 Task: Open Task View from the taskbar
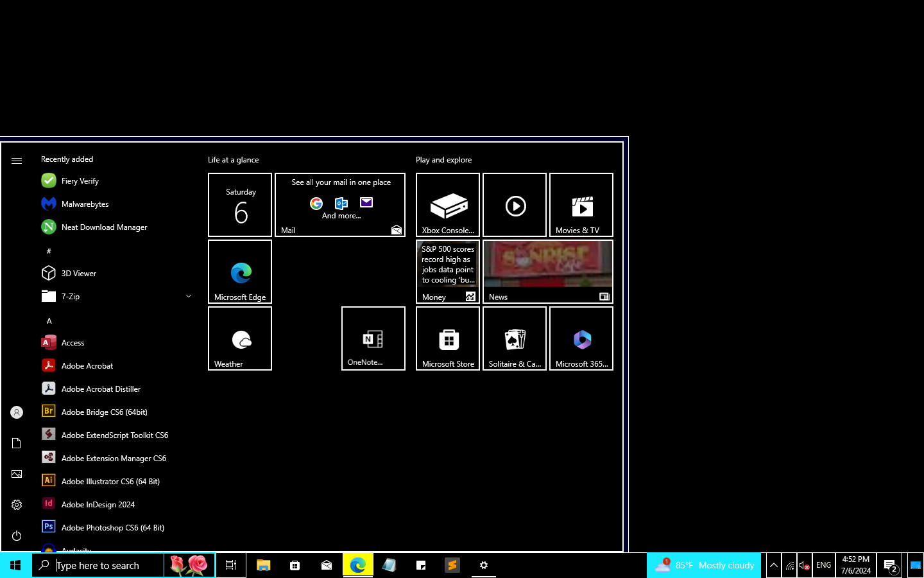tap(231, 565)
